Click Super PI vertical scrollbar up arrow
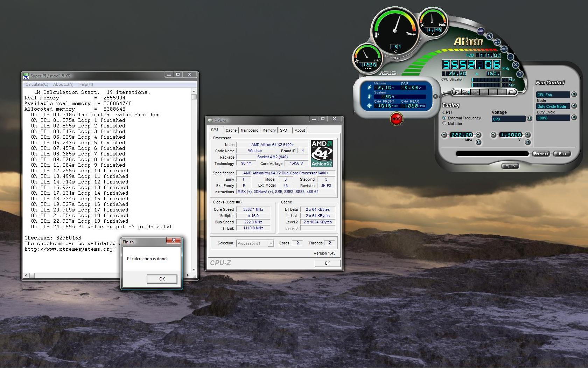588x368 pixels. 194,91
